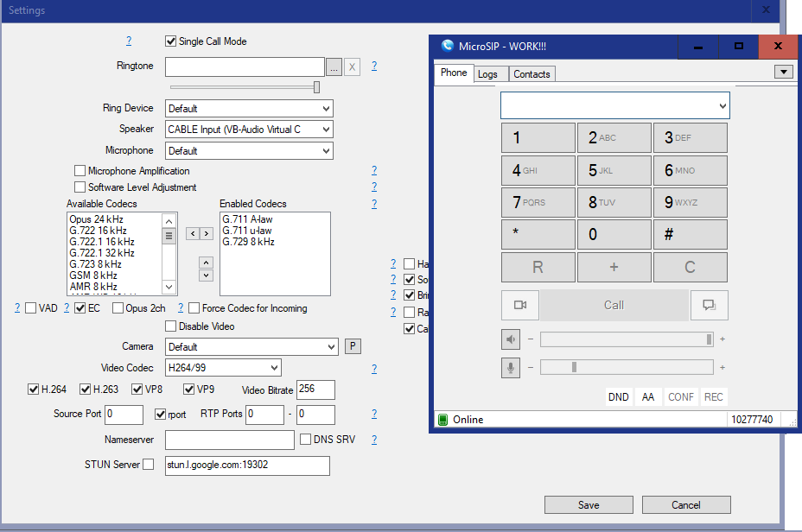Screen dimensions: 802x532
Task: Select Opus 24 kHz in Available Codecs
Action: point(96,219)
